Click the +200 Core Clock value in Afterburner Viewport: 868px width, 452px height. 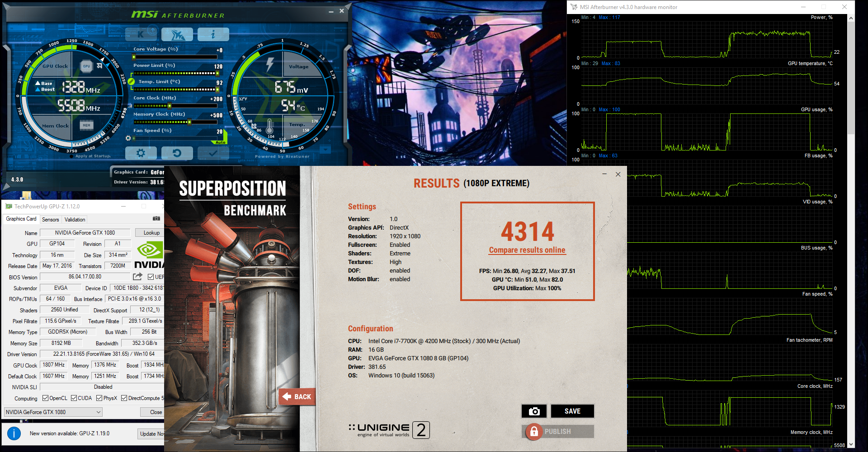point(217,99)
